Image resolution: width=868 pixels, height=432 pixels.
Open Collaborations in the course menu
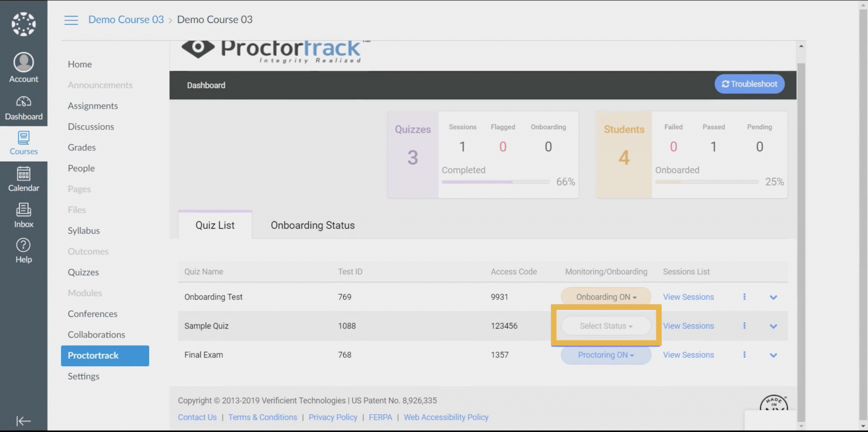click(x=96, y=334)
